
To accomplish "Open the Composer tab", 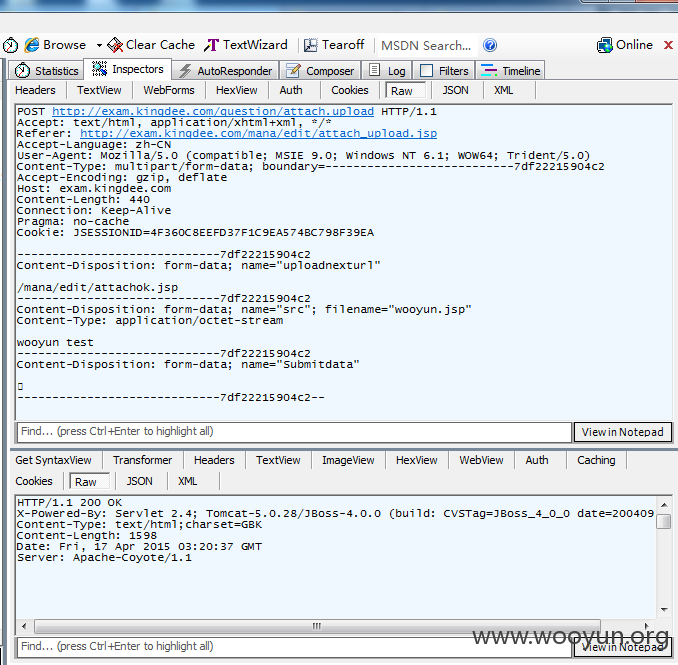I will (320, 70).
